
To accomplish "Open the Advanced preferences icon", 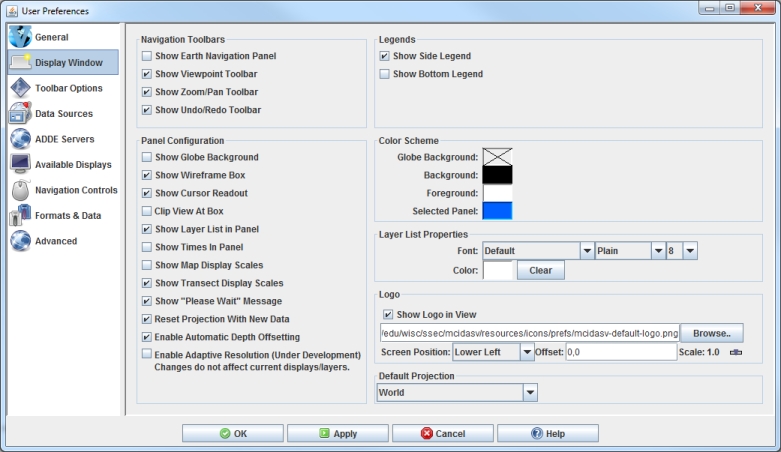I will click(20, 241).
